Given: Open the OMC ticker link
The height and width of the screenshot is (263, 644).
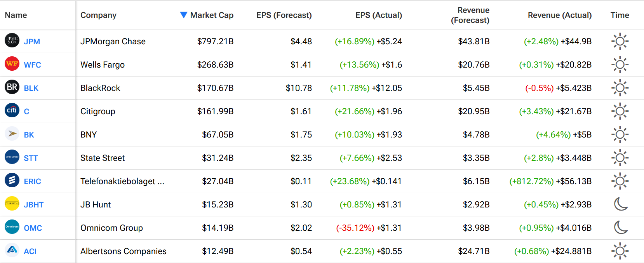Looking at the screenshot, I should (x=33, y=228).
